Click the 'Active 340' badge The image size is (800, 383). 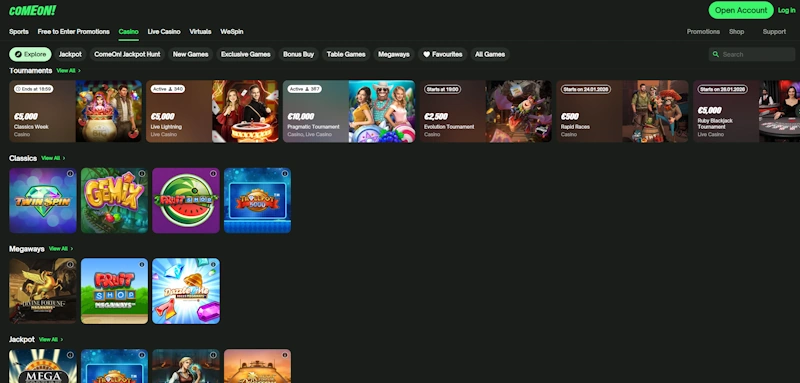click(168, 89)
